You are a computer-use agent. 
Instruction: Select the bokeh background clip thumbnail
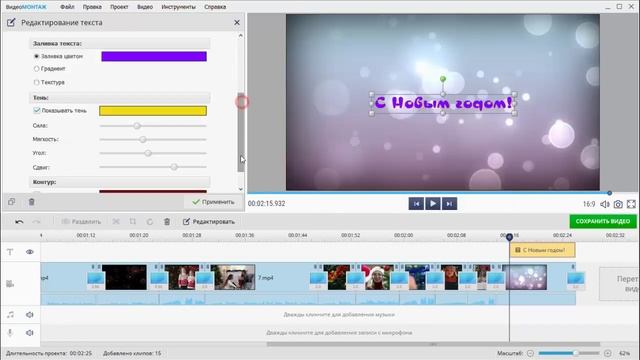click(526, 277)
